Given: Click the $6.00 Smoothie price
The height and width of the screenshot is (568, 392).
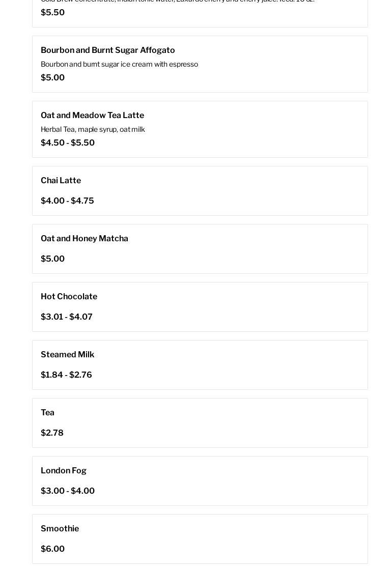Looking at the screenshot, I should tap(52, 549).
